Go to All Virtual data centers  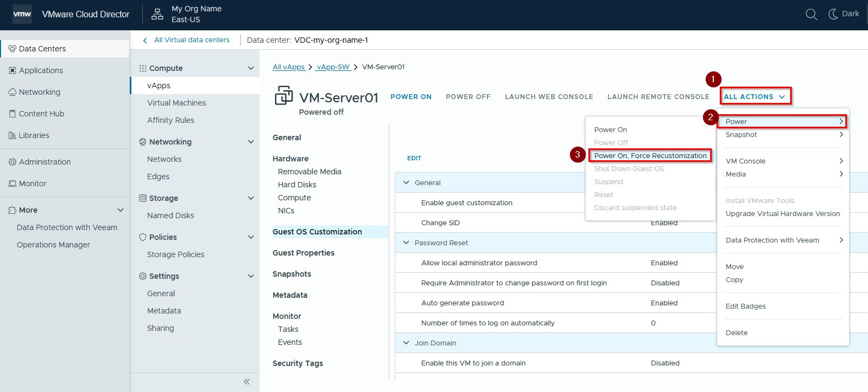click(x=191, y=40)
